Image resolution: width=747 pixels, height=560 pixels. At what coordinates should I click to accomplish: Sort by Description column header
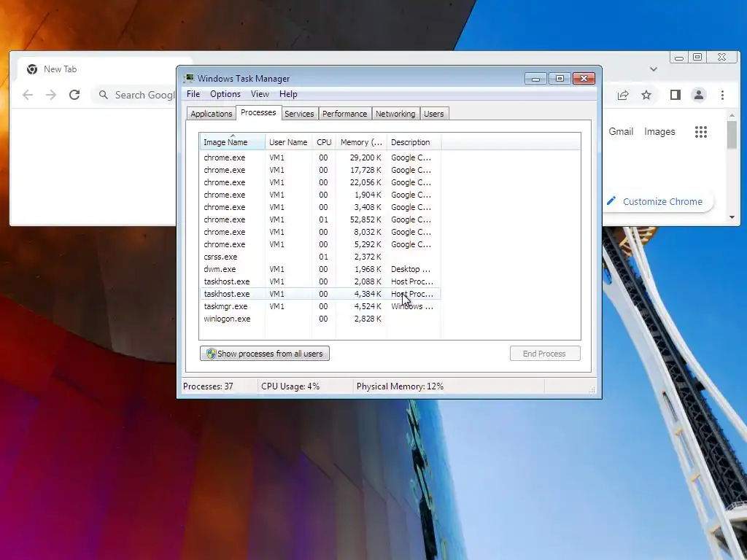pyautogui.click(x=414, y=142)
